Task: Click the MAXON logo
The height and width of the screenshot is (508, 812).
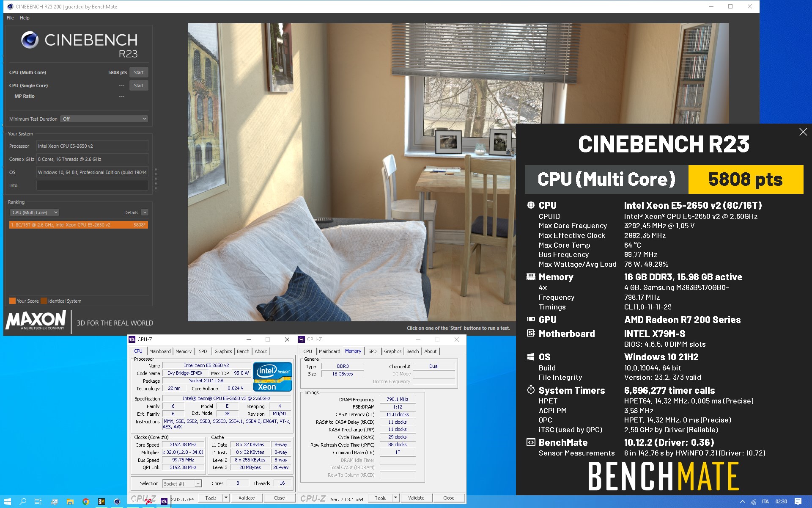Action: click(36, 320)
